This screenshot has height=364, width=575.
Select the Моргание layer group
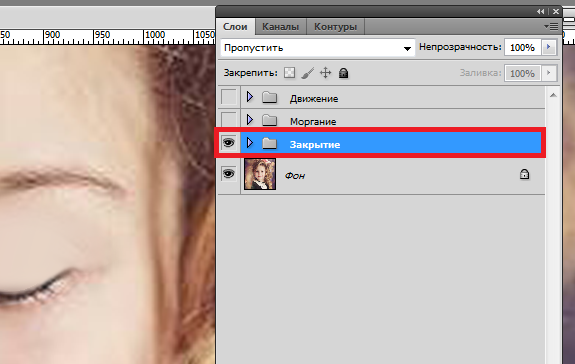(x=381, y=120)
